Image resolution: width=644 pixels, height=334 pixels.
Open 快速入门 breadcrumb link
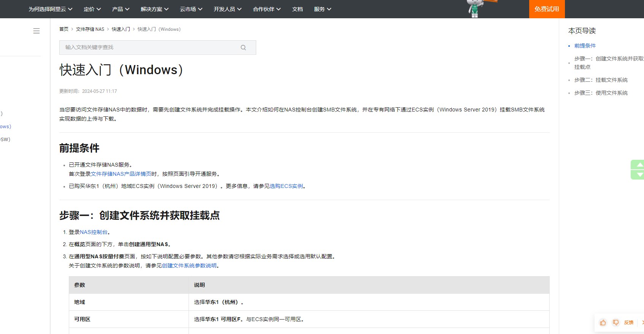click(x=121, y=29)
